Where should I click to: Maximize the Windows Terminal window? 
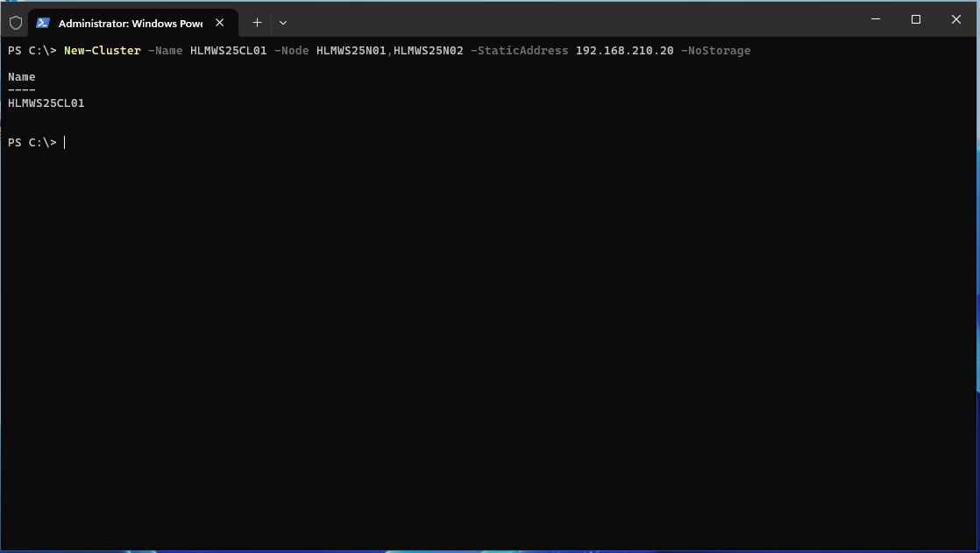click(916, 19)
